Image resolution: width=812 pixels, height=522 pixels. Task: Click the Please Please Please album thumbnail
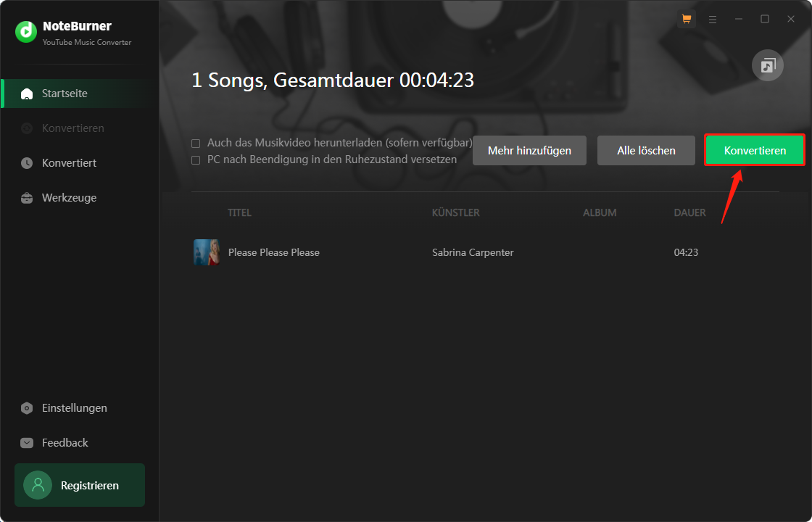click(x=206, y=252)
